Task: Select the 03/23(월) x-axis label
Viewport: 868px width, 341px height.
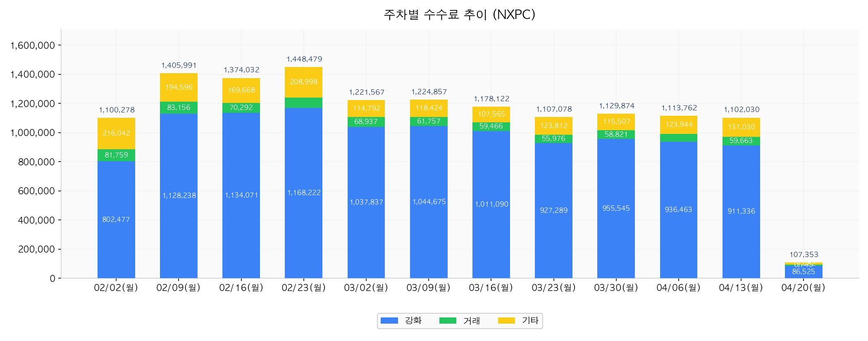Action: pyautogui.click(x=554, y=288)
